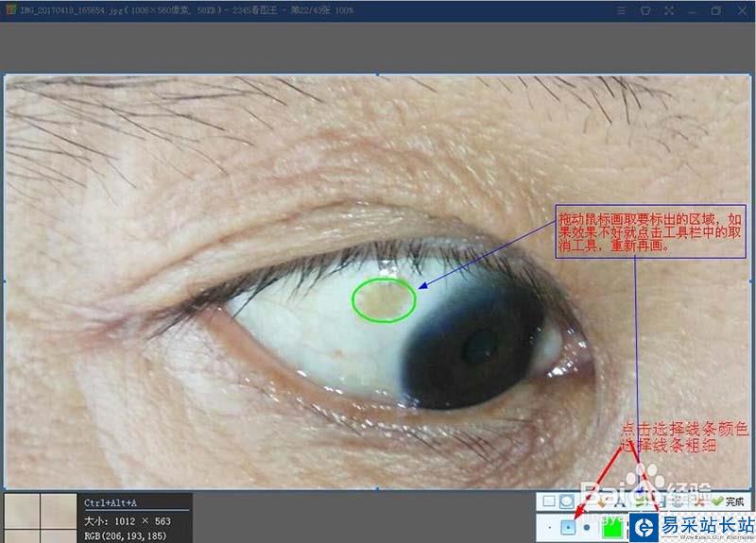Choose the largest line thickness dot
This screenshot has height=543, width=756.
(586, 528)
